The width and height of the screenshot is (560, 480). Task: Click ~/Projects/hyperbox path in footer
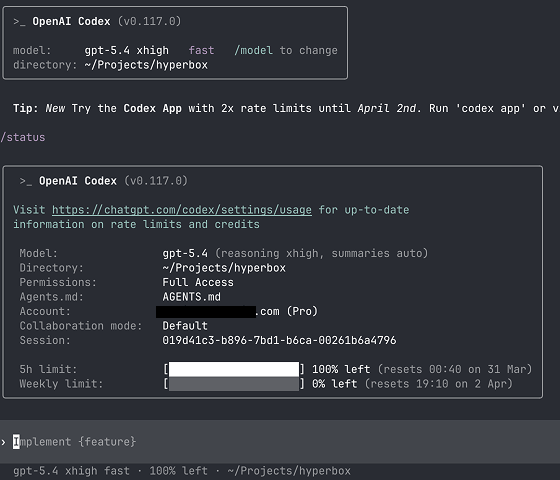click(x=289, y=471)
